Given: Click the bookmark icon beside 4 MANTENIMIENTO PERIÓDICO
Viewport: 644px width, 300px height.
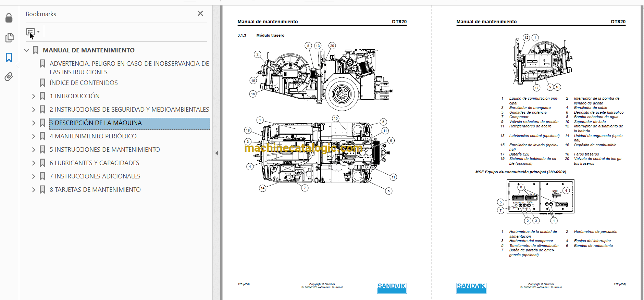Looking at the screenshot, I should pos(42,136).
